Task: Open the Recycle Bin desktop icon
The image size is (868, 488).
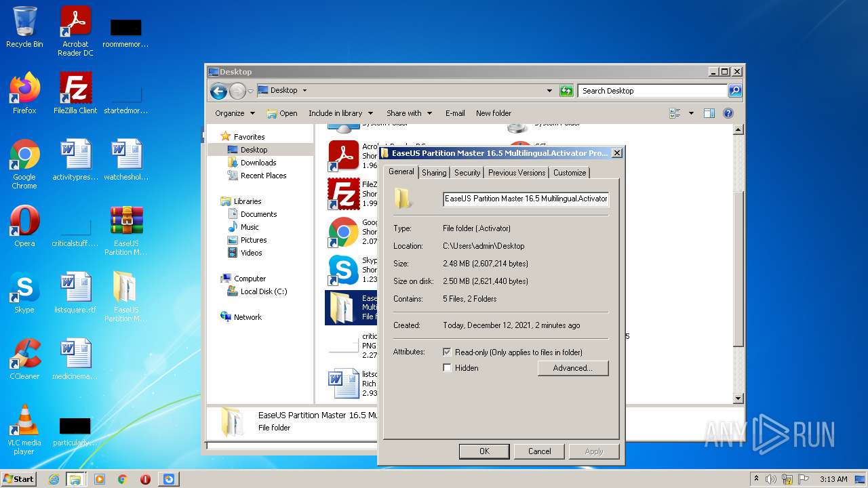Action: 24,27
